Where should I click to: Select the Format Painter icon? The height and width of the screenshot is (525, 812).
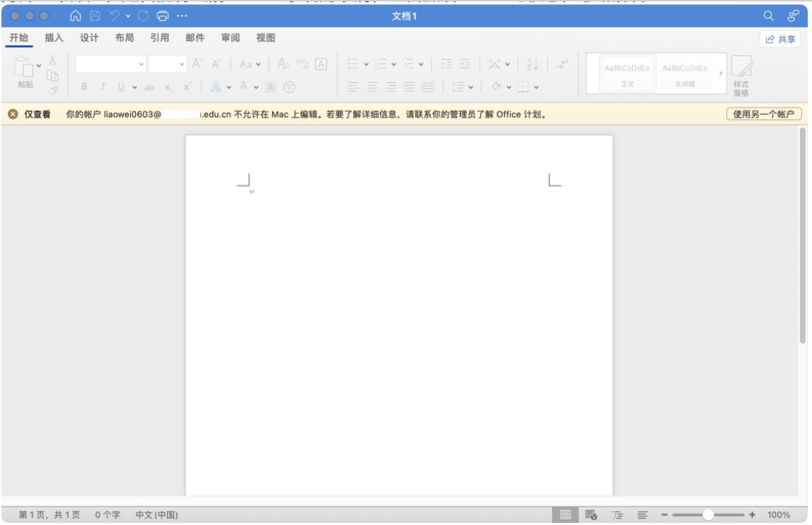53,91
